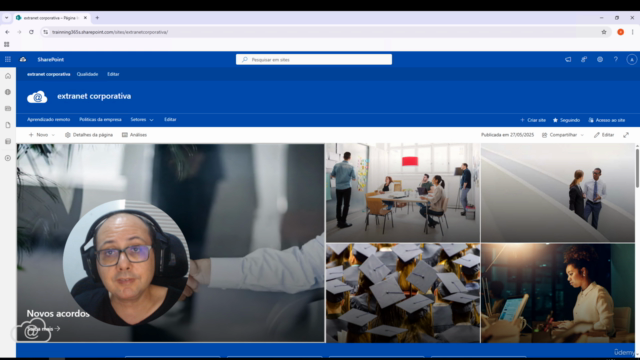Select the extranet corporativa browser tab

51,18
